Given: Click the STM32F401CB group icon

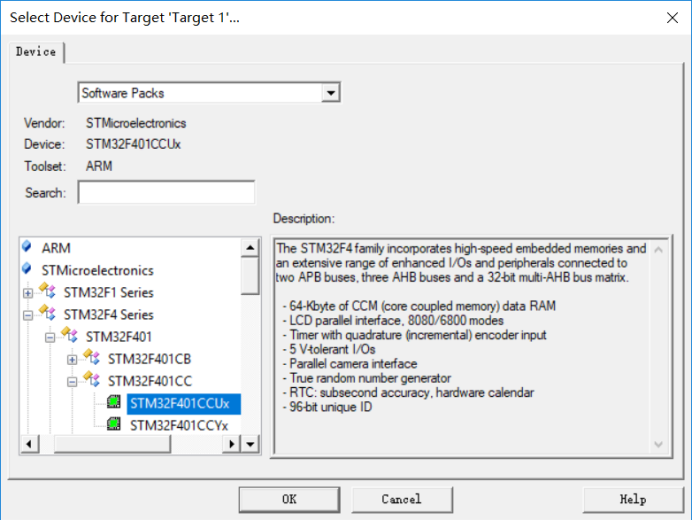Looking at the screenshot, I should [x=91, y=357].
